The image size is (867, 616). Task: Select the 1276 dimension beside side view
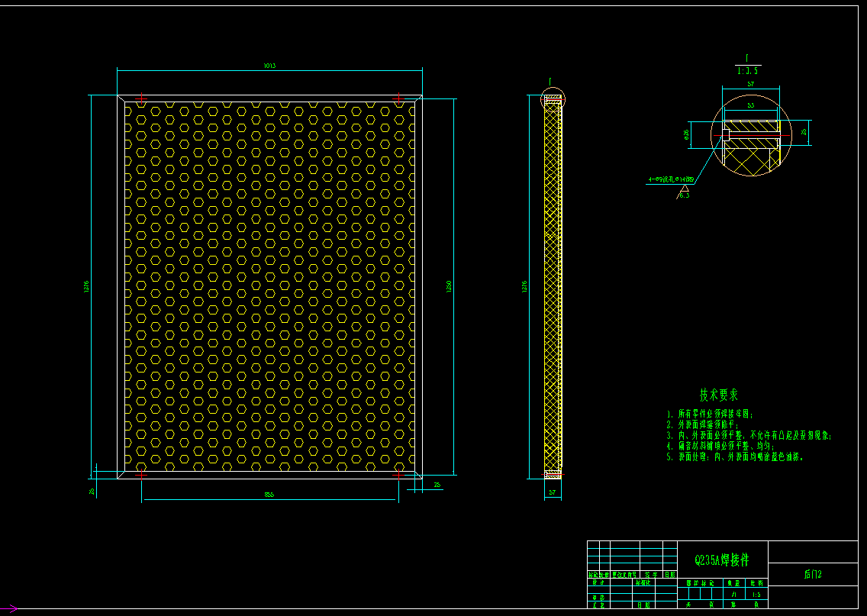coord(524,286)
